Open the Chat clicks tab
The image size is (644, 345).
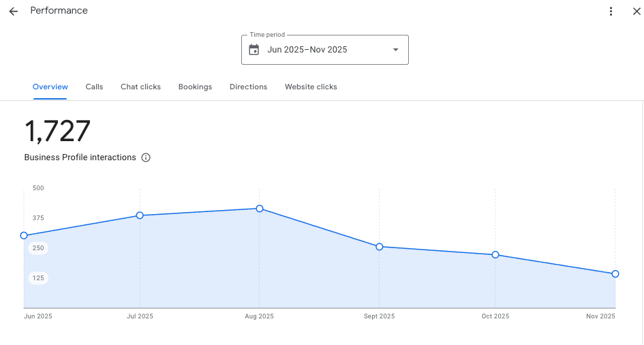pyautogui.click(x=140, y=87)
